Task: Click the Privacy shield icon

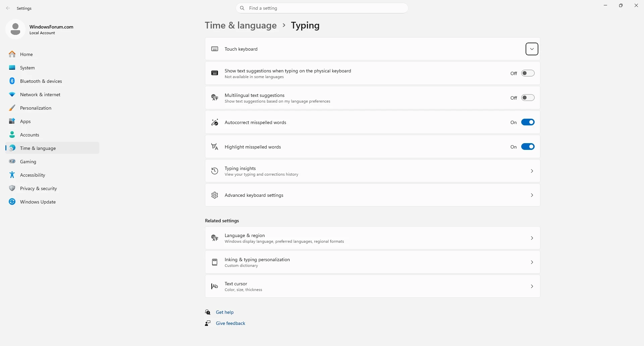Action: 12,188
